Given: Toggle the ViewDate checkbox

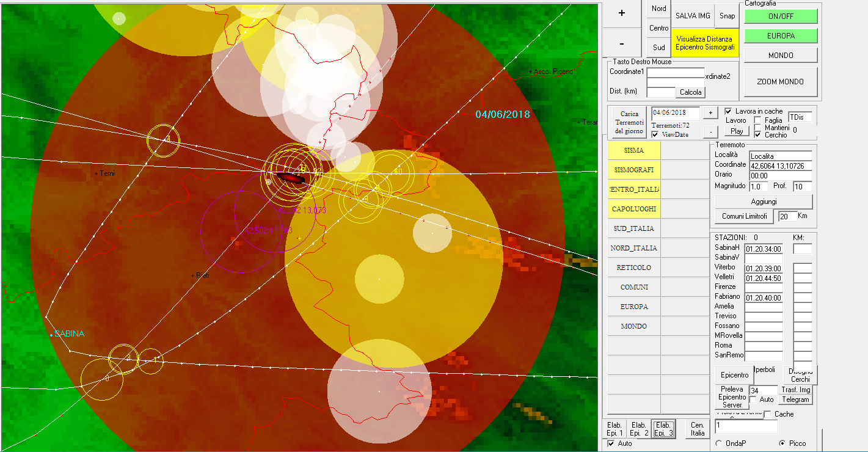Looking at the screenshot, I should pyautogui.click(x=655, y=134).
